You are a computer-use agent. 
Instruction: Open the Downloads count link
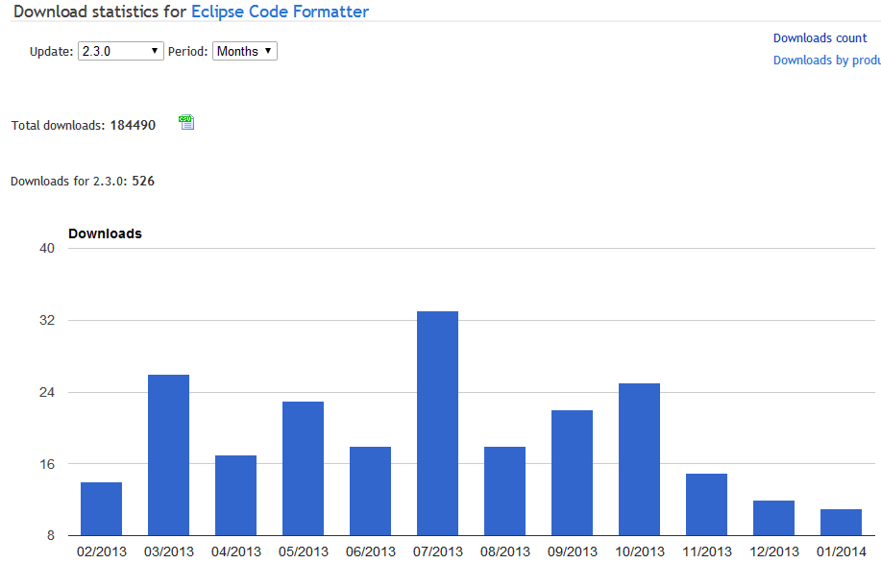(x=820, y=38)
